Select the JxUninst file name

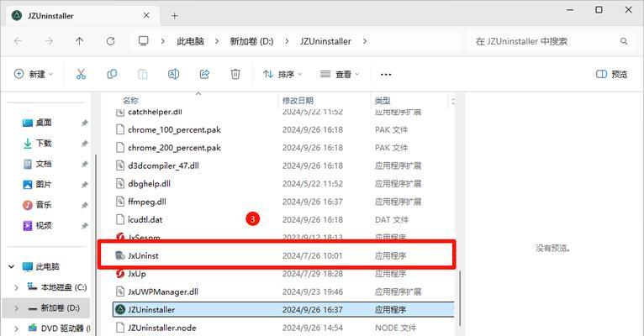pos(143,255)
